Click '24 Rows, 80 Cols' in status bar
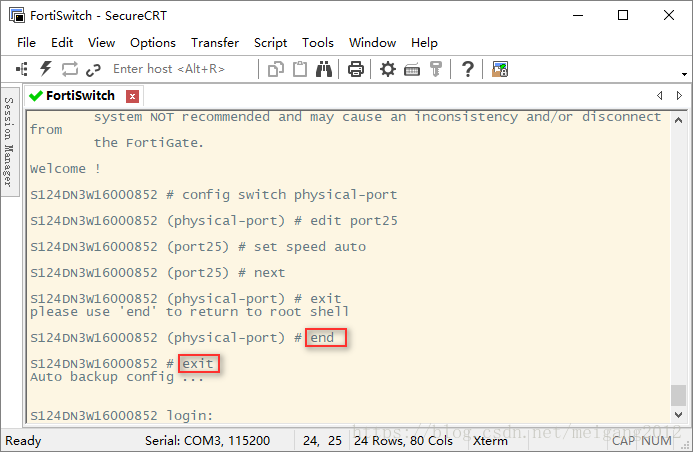The height and width of the screenshot is (452, 693). (403, 441)
